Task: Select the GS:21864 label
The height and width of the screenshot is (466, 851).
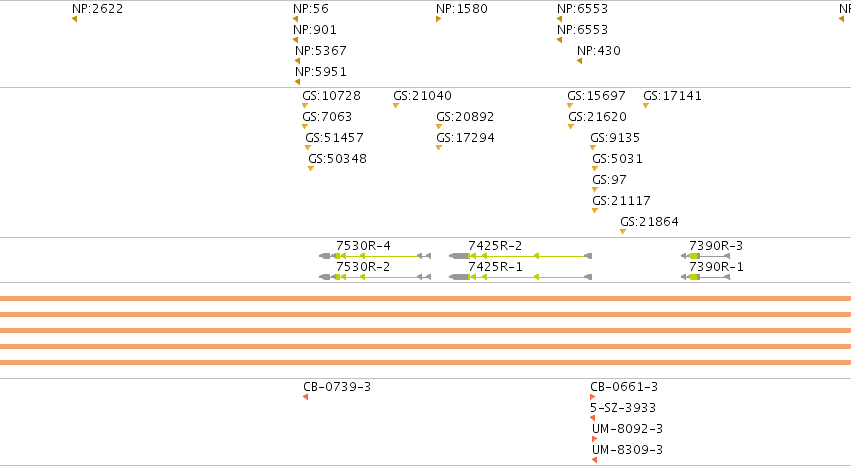Action: coord(650,222)
